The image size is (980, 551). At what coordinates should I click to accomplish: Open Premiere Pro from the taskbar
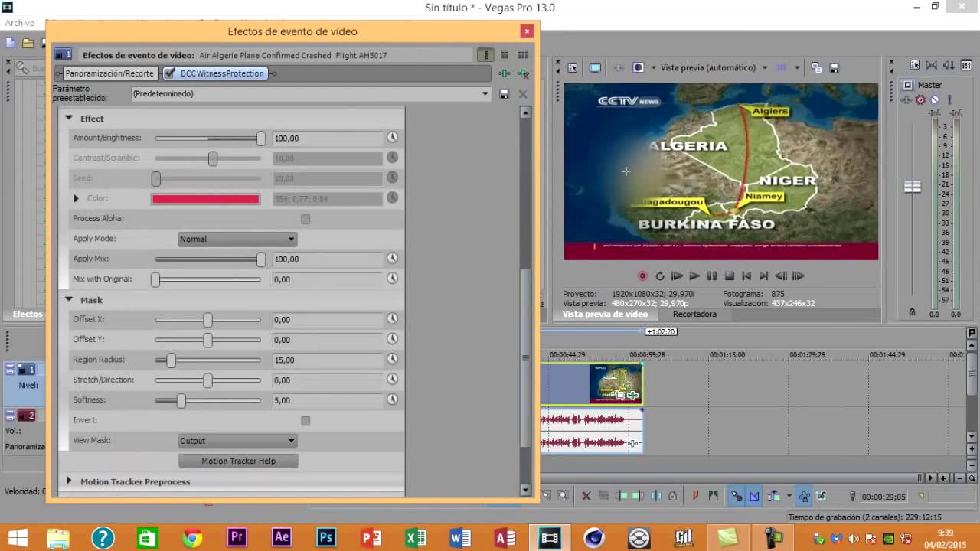pyautogui.click(x=237, y=538)
